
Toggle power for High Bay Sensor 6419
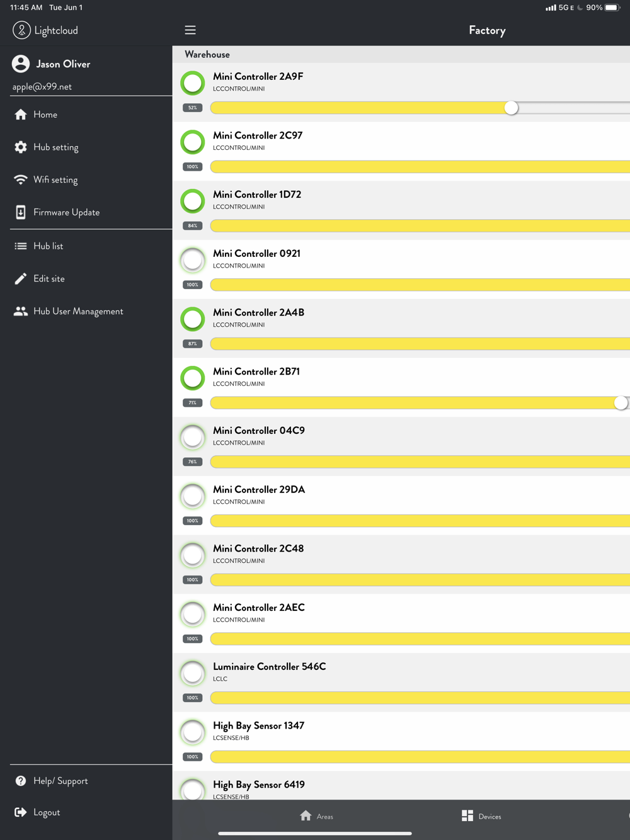pos(193,790)
